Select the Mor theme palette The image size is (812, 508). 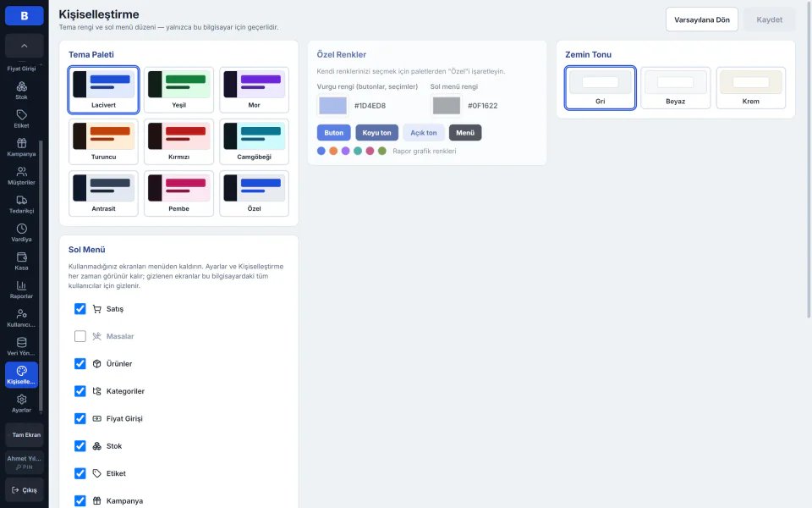(255, 90)
